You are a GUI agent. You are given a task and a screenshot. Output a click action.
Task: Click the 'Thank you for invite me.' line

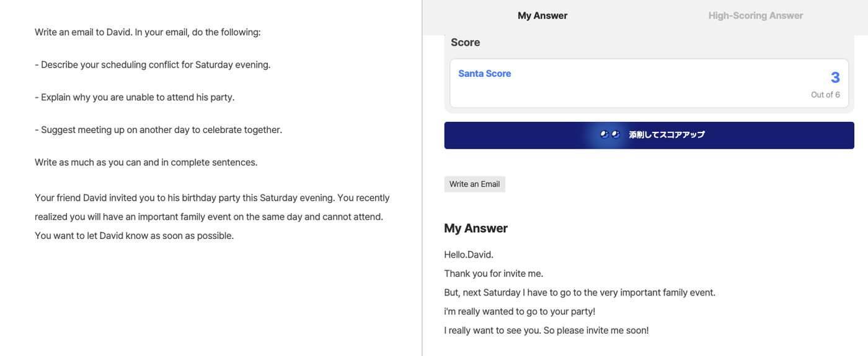tap(494, 274)
